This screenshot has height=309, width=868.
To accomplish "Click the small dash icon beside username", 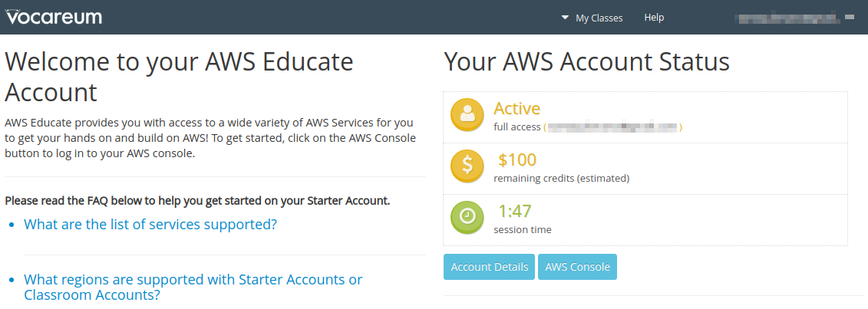I will tap(849, 16).
